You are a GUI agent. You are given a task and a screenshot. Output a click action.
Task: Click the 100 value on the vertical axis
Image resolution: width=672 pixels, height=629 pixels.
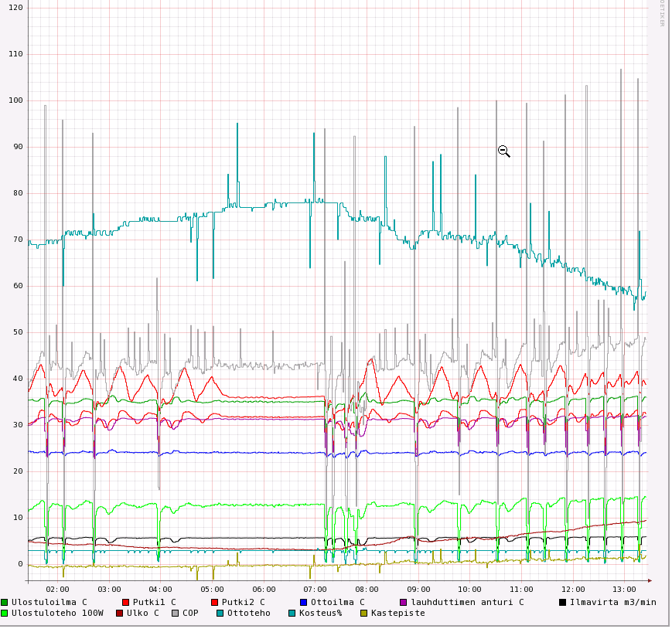click(x=15, y=100)
